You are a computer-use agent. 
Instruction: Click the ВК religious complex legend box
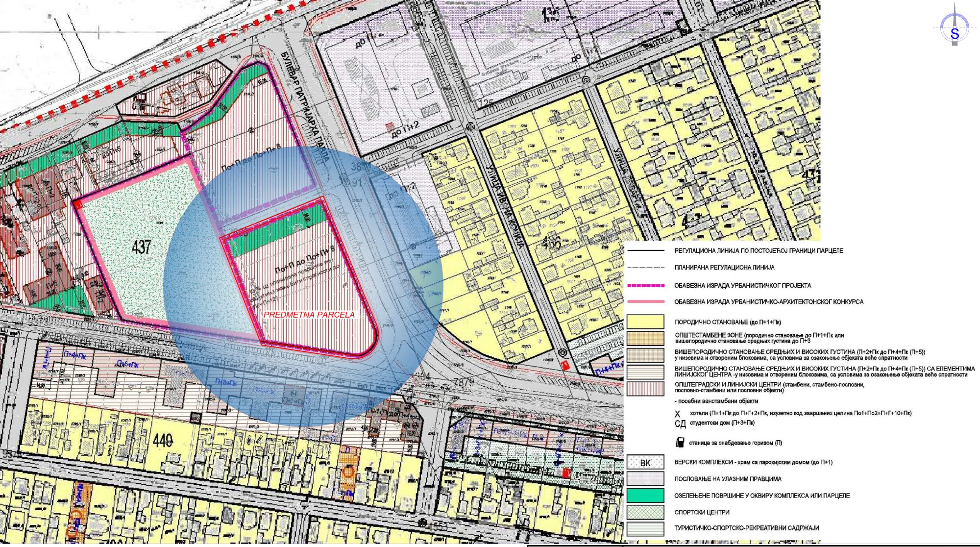pos(645,462)
